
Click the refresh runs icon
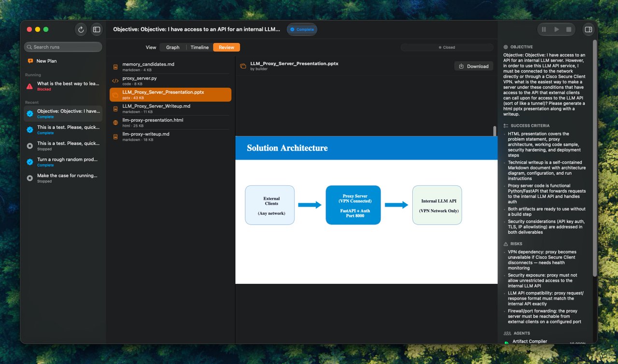81,29
